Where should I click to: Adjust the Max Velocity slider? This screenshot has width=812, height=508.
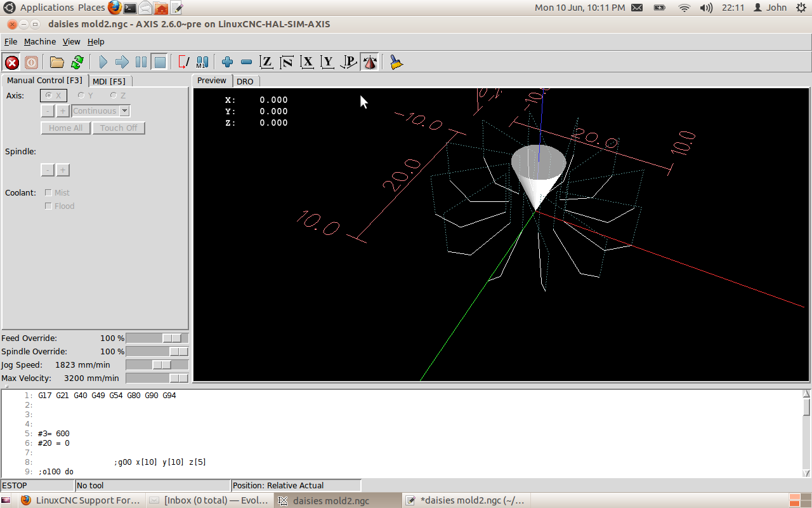[157, 378]
